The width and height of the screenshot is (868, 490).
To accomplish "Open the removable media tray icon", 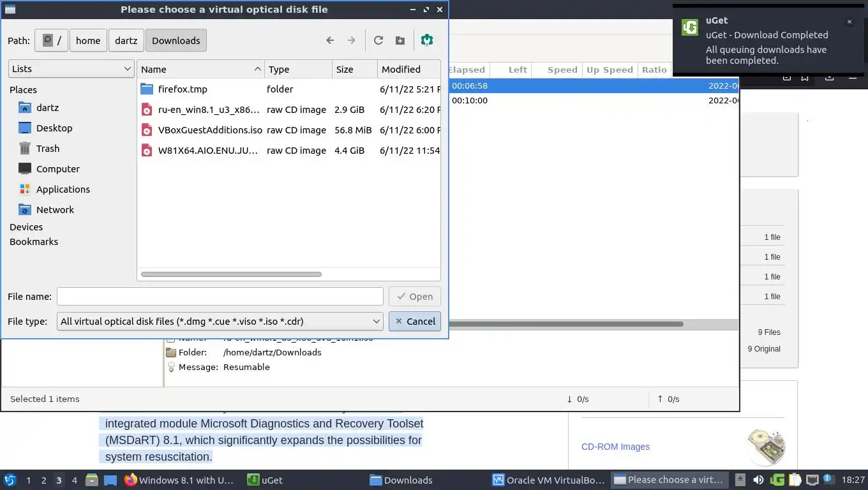I will click(x=740, y=480).
